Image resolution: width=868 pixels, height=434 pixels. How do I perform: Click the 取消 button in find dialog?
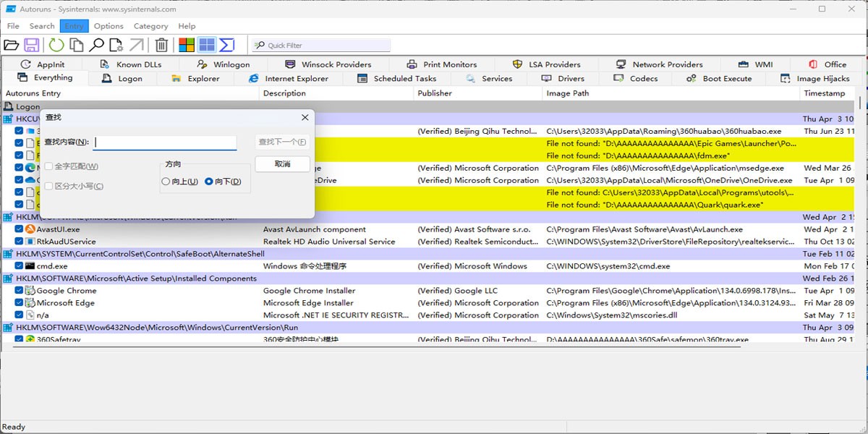click(x=282, y=164)
